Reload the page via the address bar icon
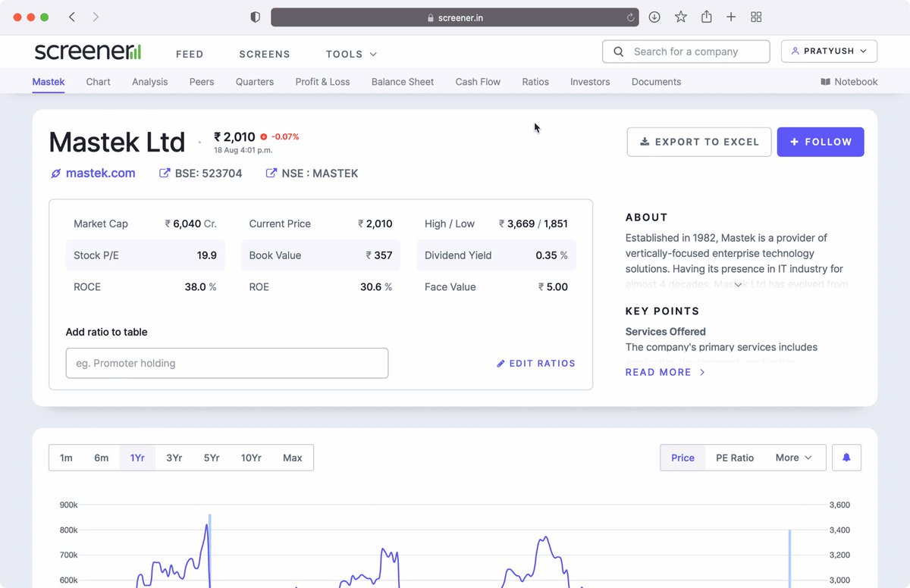 (630, 17)
